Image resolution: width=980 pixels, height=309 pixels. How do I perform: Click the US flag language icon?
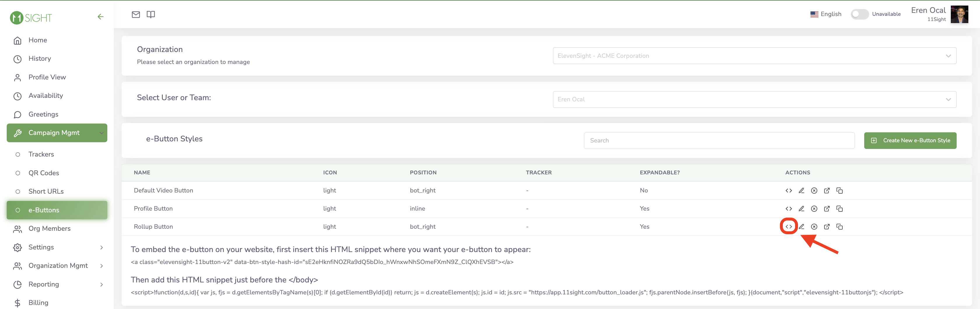814,14
